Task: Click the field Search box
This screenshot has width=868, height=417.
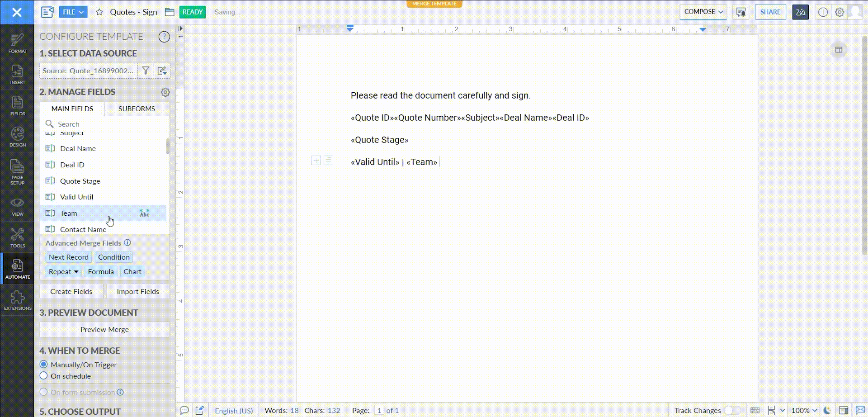Action: pyautogui.click(x=108, y=124)
